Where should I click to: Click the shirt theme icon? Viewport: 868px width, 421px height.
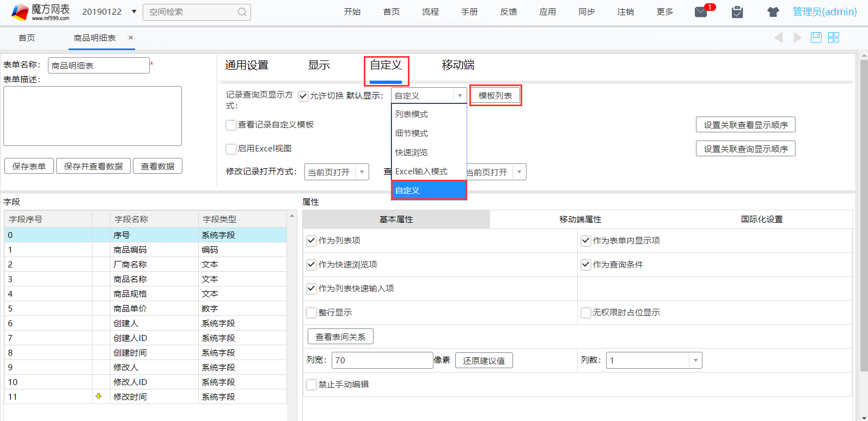tap(773, 12)
